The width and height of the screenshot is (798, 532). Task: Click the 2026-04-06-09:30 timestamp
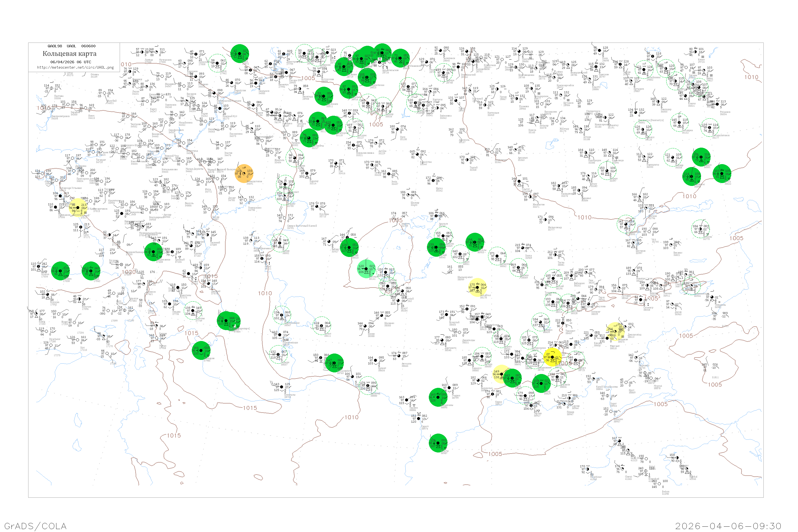(728, 526)
